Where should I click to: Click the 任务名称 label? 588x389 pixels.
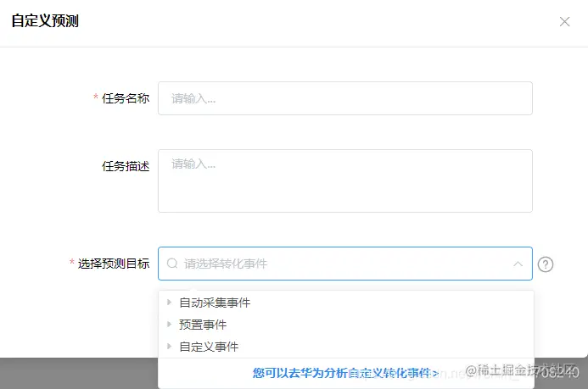tap(126, 98)
